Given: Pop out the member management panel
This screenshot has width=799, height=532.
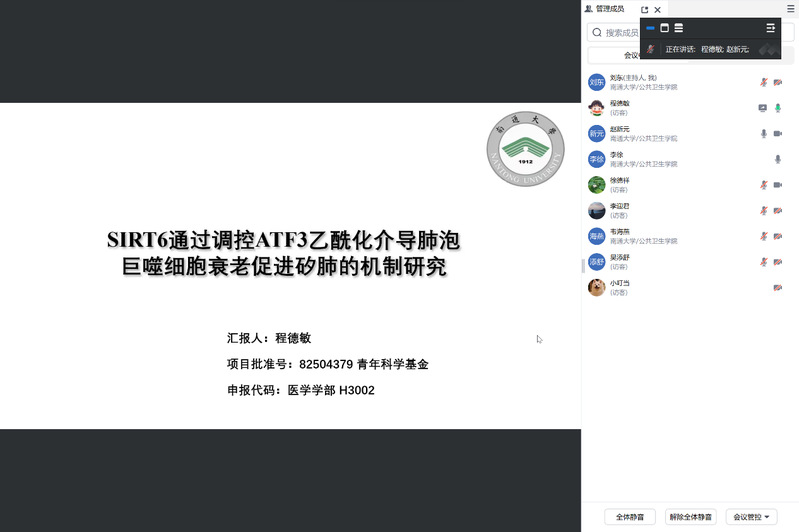Looking at the screenshot, I should click(645, 9).
